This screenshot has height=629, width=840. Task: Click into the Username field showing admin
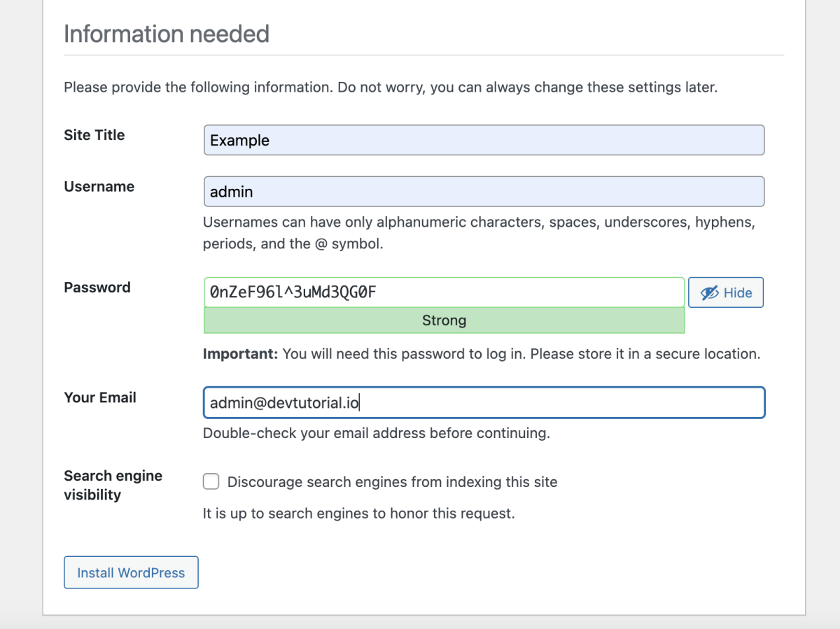click(484, 192)
